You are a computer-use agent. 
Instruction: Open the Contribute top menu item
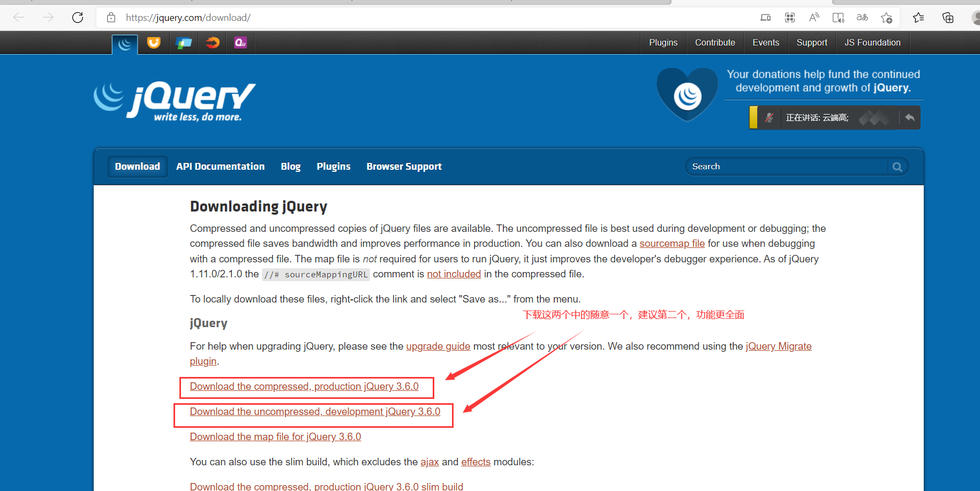coord(715,42)
